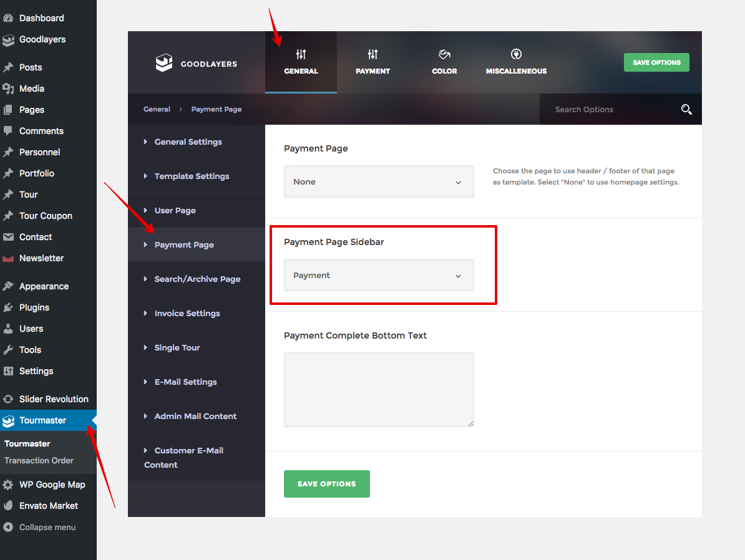745x560 pixels.
Task: Click the bottom Save Options button
Action: click(x=326, y=484)
